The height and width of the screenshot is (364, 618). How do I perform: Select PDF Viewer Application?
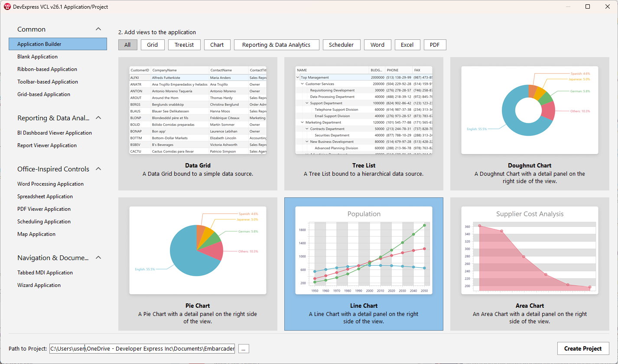click(44, 209)
